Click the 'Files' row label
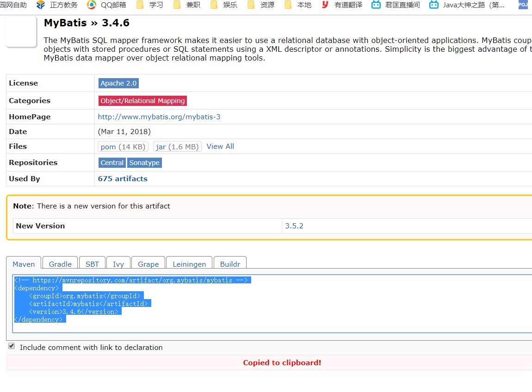This screenshot has width=532, height=392. tap(18, 147)
